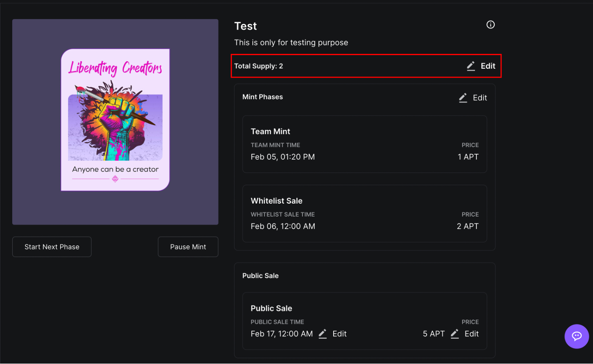
Task: Click the Edit label for Mint Phases
Action: [x=480, y=98]
